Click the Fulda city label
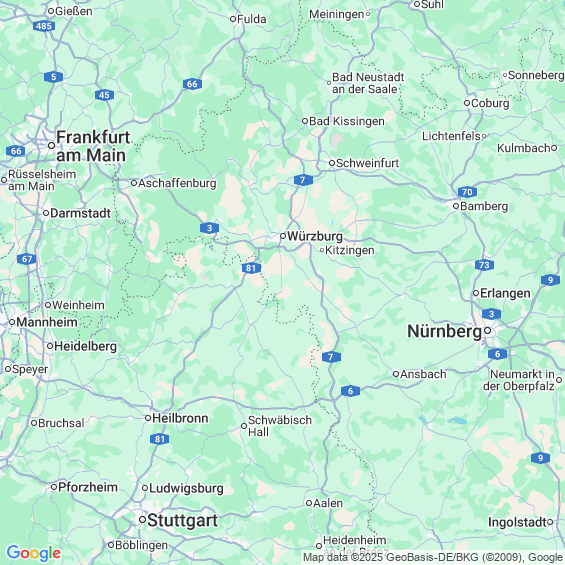 point(252,19)
